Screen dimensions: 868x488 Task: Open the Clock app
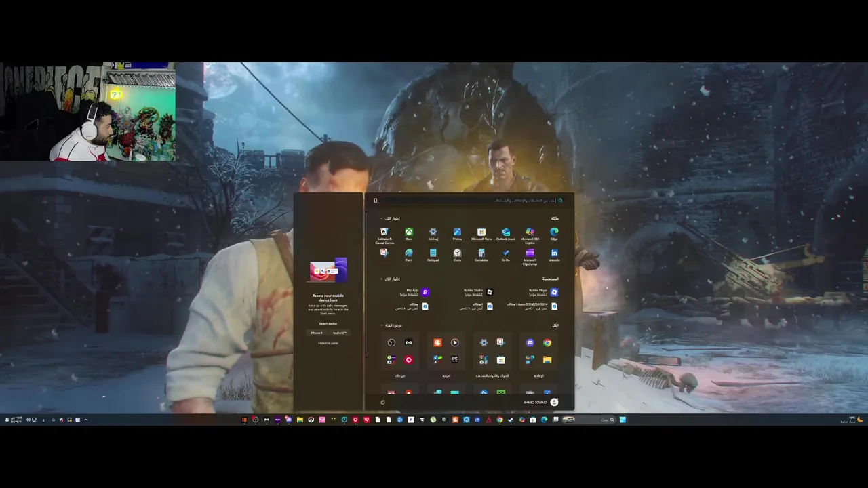[457, 255]
